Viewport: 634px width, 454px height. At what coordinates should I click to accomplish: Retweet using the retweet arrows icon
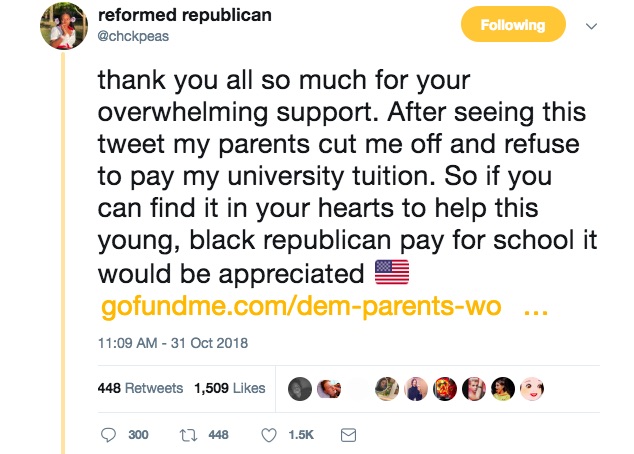pos(187,435)
